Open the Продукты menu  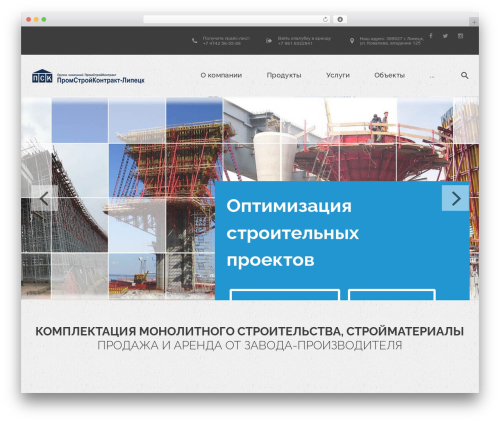click(x=284, y=75)
